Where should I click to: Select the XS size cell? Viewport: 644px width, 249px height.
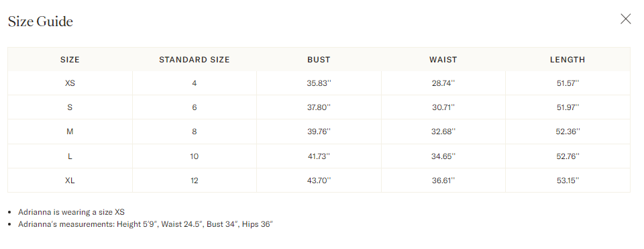click(x=70, y=83)
